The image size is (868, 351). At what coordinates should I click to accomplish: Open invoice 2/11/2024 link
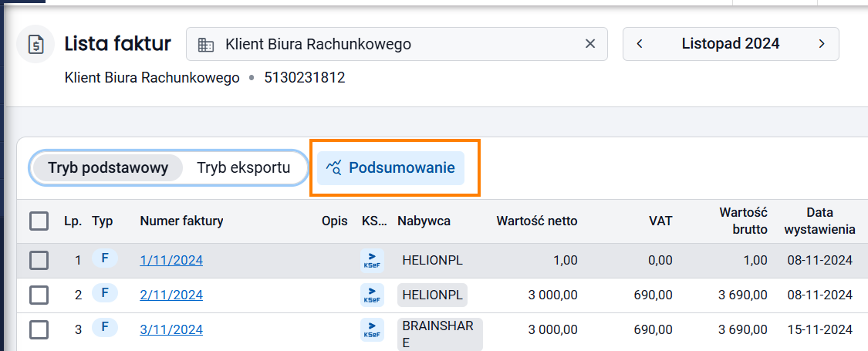point(171,295)
